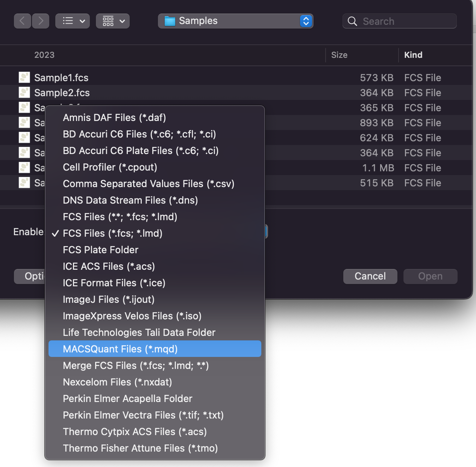Click the 573 KB size cell
The width and height of the screenshot is (476, 467).
point(376,78)
